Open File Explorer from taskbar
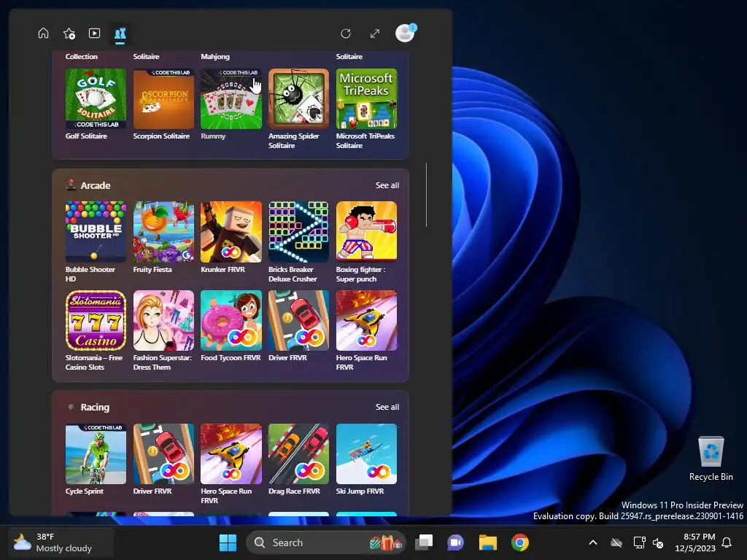 [x=488, y=542]
